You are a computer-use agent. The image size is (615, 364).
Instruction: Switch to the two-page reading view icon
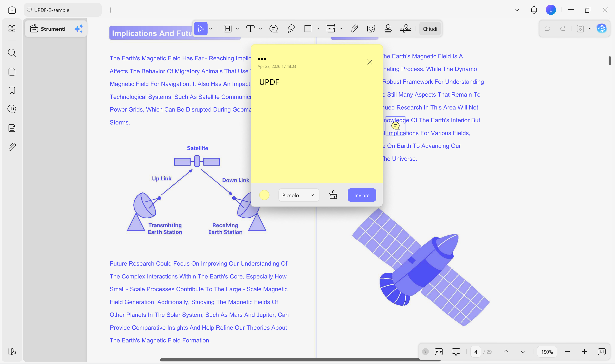click(x=439, y=352)
